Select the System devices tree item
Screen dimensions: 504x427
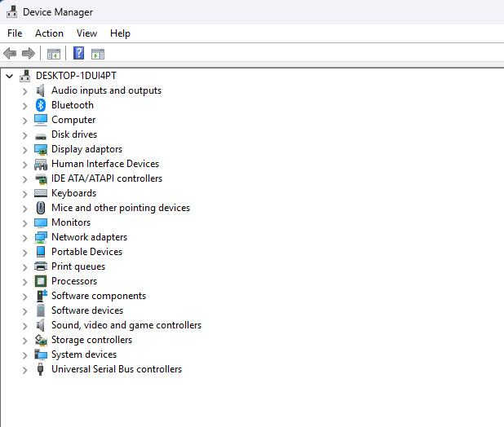(84, 354)
